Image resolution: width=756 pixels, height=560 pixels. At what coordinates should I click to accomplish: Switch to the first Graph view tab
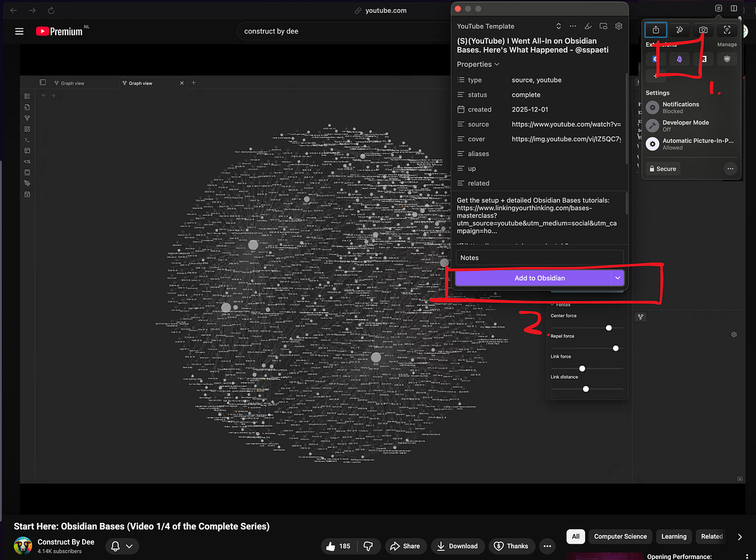pos(72,83)
